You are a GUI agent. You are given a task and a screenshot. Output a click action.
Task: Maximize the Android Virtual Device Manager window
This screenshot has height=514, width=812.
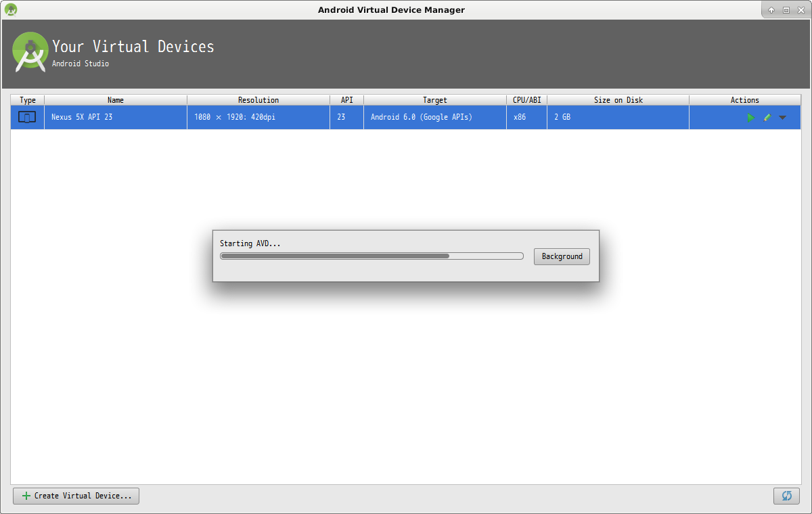pos(786,10)
